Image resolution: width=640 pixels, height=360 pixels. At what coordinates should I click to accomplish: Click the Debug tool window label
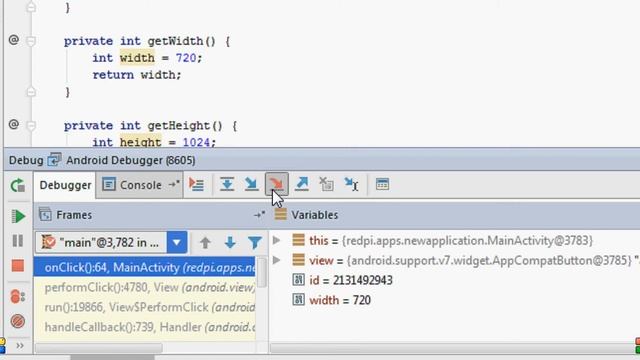pyautogui.click(x=26, y=160)
